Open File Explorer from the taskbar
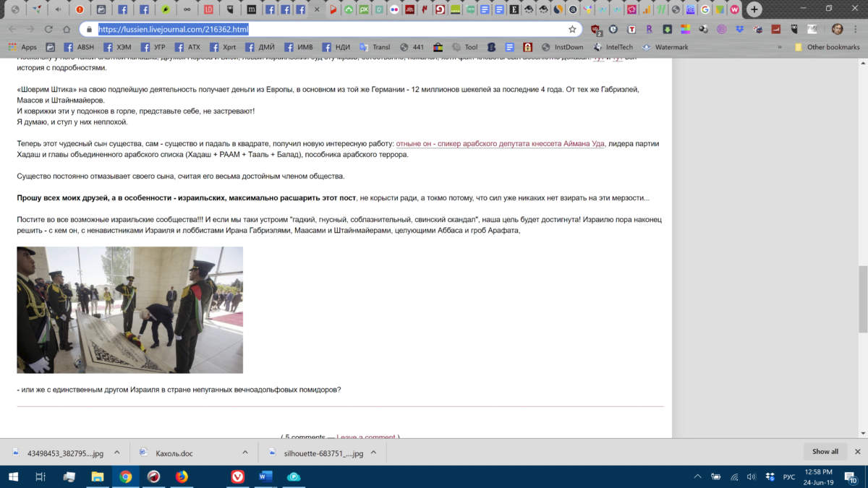This screenshot has width=868, height=488. pyautogui.click(x=97, y=476)
